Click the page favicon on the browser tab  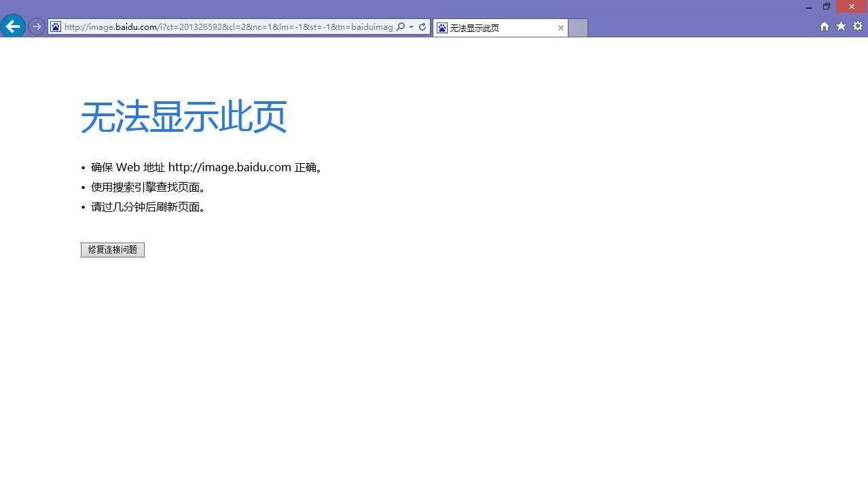pos(441,27)
